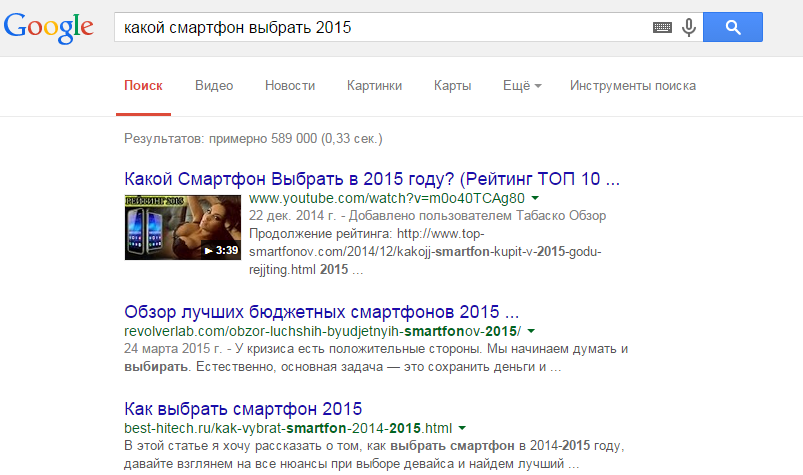Expand arrow next to best-hitech.ru URL
This screenshot has height=475, width=803.
click(x=462, y=428)
